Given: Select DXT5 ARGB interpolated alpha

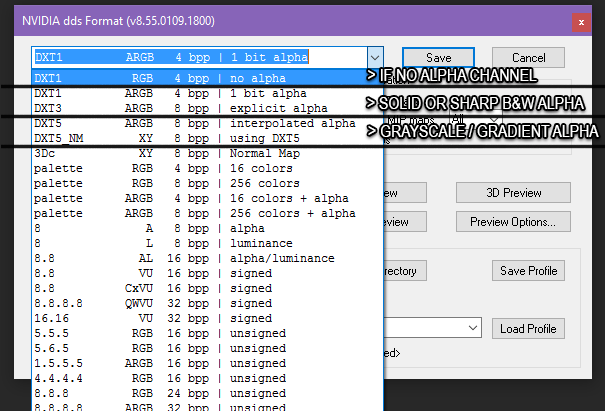Looking at the screenshot, I should (208, 123).
